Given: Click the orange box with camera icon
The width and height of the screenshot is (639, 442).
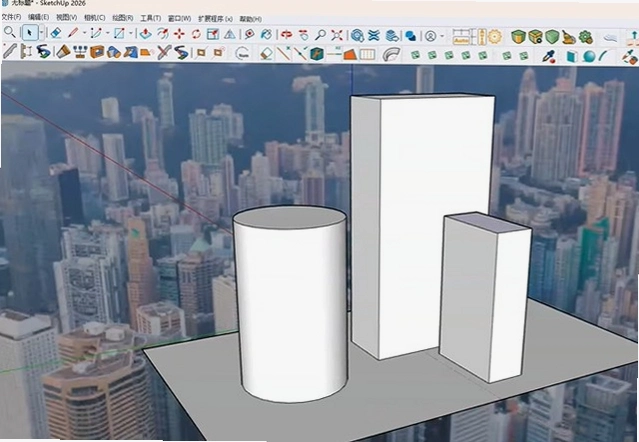Looking at the screenshot, I should (97, 52).
